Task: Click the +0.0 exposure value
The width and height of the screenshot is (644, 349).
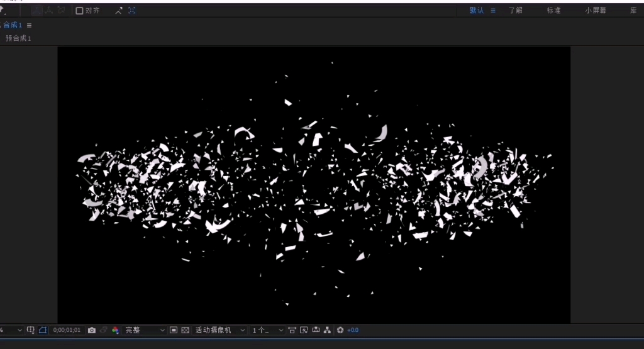Action: [x=353, y=330]
